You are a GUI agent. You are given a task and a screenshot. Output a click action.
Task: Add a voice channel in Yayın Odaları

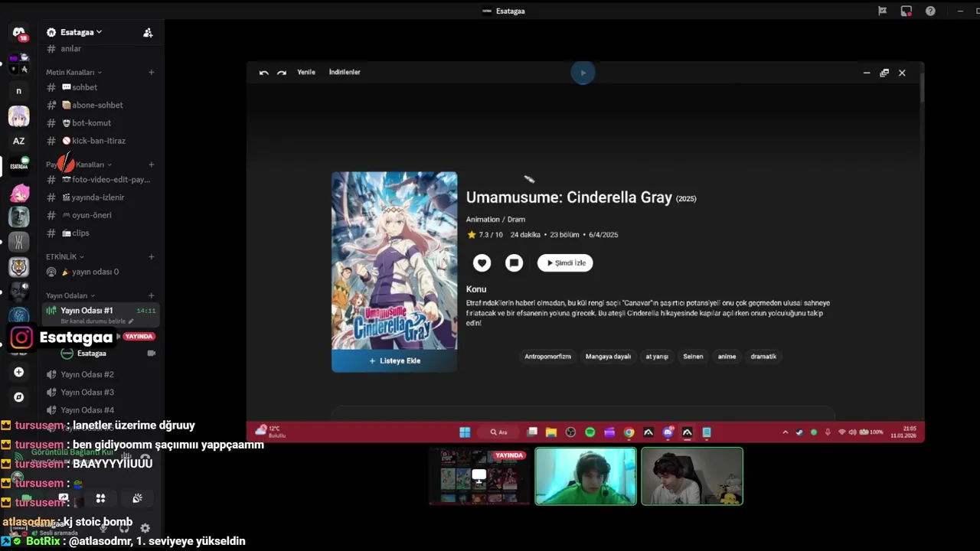[152, 295]
